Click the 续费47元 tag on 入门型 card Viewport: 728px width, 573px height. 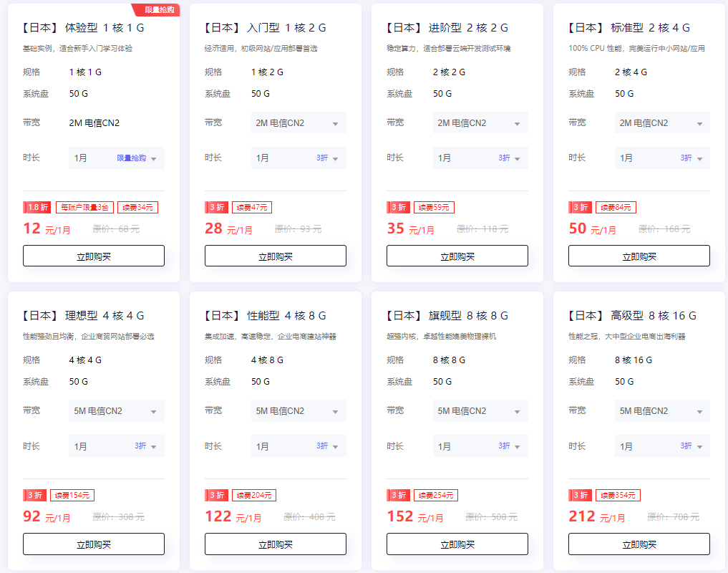click(x=252, y=207)
